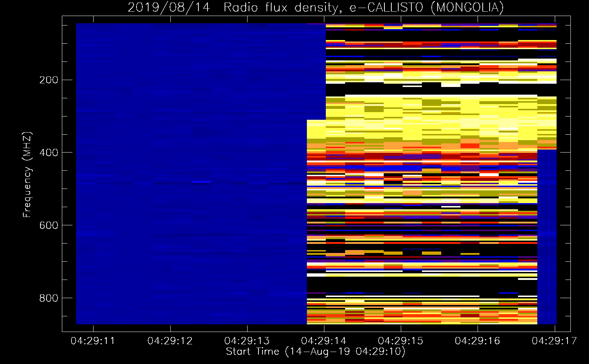This screenshot has height=364, width=589.
Task: Click the time tick label 04:29:14
Action: pyautogui.click(x=324, y=341)
